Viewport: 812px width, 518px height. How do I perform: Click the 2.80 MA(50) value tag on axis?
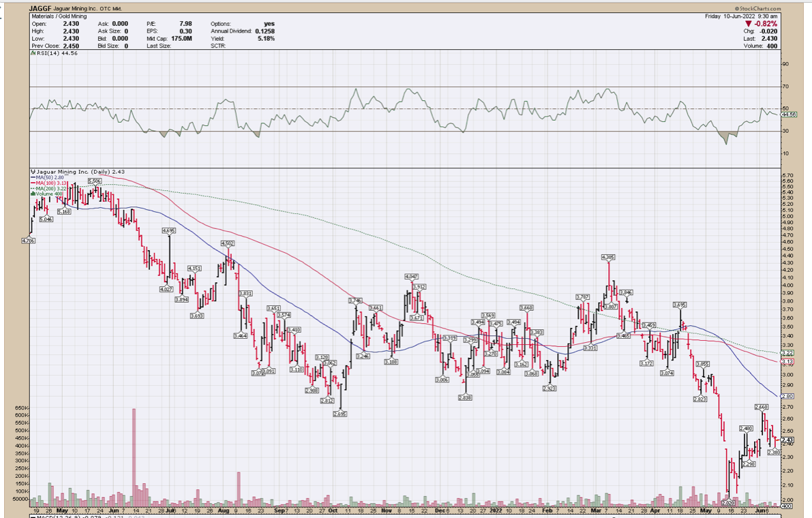[787, 397]
